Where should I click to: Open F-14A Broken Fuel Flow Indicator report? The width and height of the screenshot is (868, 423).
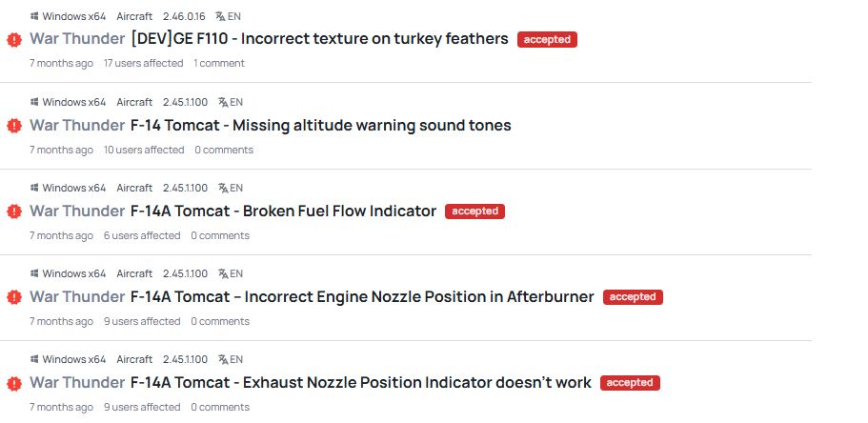click(x=283, y=211)
